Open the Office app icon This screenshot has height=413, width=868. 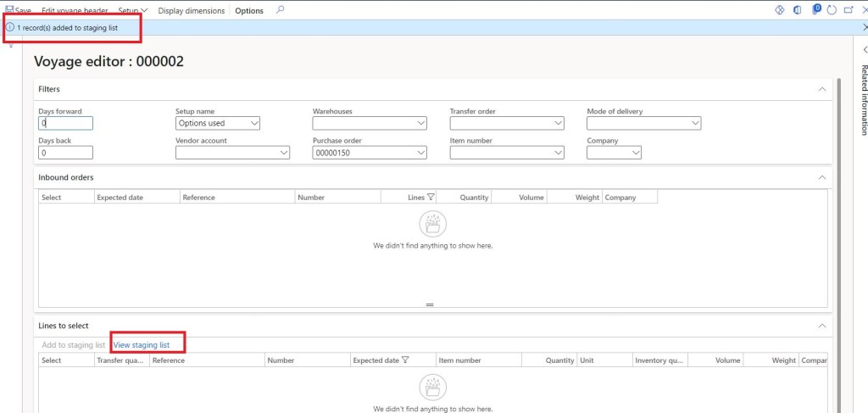coord(798,10)
